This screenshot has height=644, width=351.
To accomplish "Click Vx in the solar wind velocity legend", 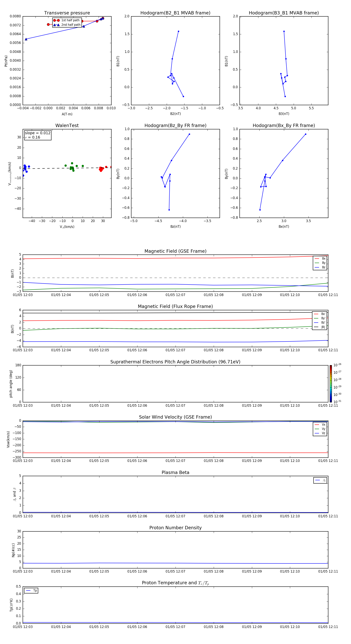I will 320,425.
